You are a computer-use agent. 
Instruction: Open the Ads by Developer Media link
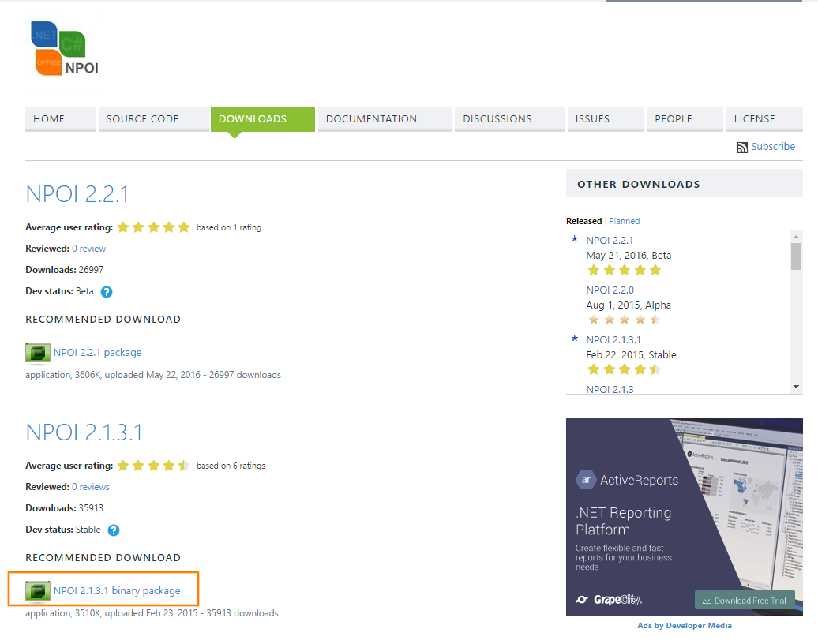click(x=685, y=626)
